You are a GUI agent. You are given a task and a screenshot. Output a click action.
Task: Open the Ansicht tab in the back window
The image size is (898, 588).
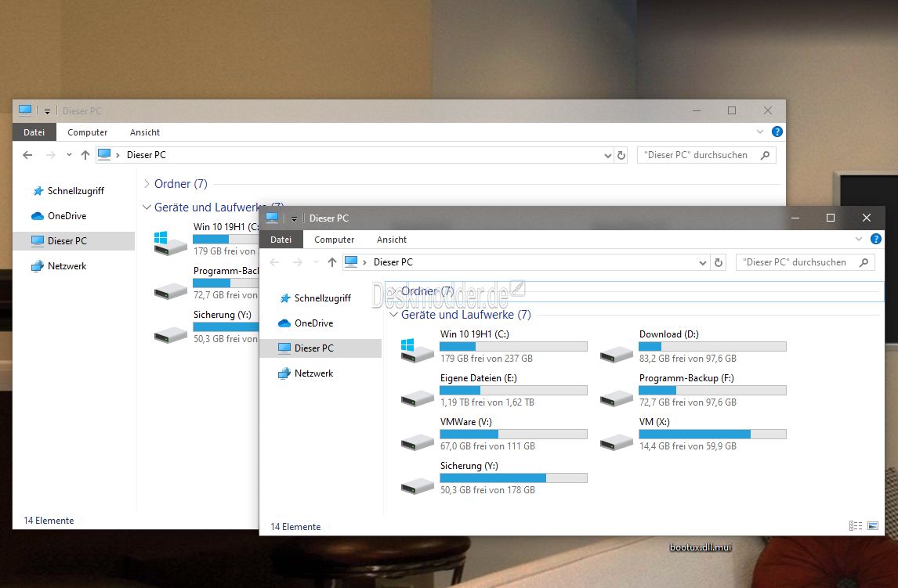point(145,132)
